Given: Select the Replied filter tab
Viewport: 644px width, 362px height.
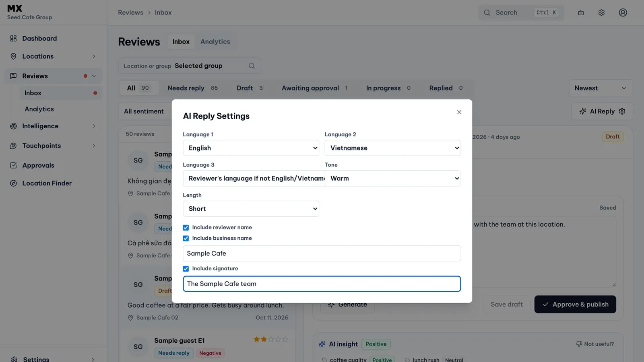Looking at the screenshot, I should tap(446, 88).
